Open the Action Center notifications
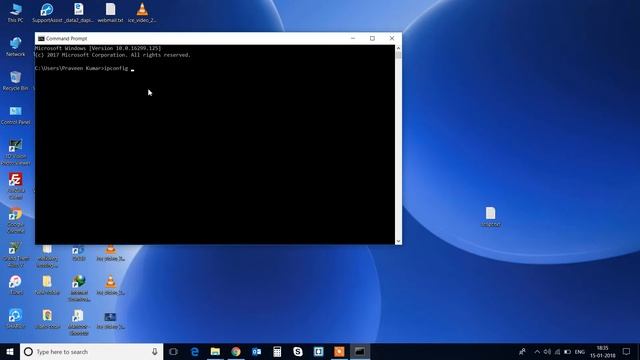 [x=627, y=351]
